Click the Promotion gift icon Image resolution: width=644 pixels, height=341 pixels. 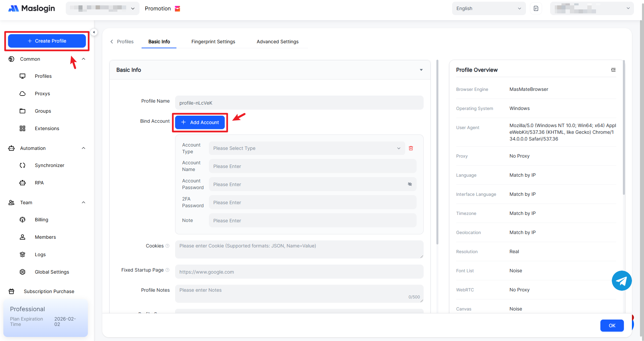point(178,9)
